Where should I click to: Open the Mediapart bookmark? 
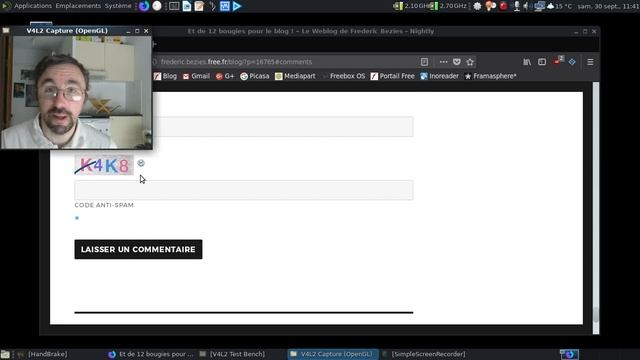point(295,76)
